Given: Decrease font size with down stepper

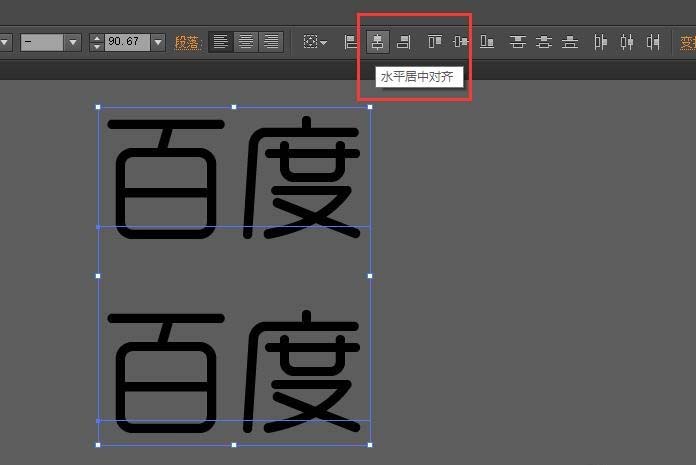Looking at the screenshot, I should click(x=97, y=47).
